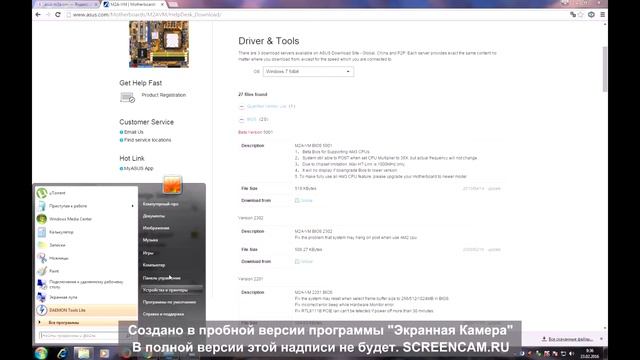Screen dimensions: 640x360
Task: Toggle the Qualified Vendor List section
Action: [242, 107]
